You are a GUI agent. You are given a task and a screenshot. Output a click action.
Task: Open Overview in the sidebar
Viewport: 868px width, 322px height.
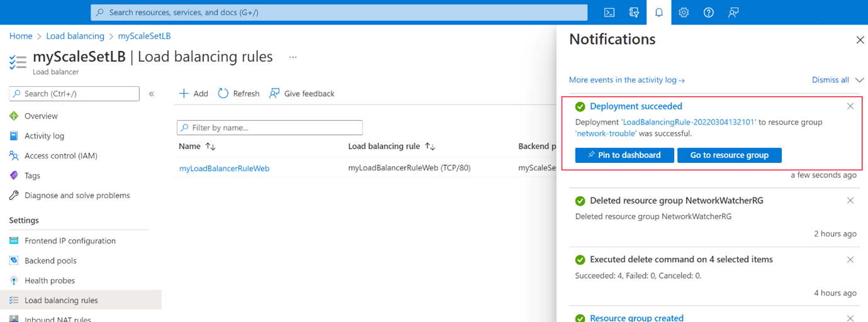click(x=41, y=116)
